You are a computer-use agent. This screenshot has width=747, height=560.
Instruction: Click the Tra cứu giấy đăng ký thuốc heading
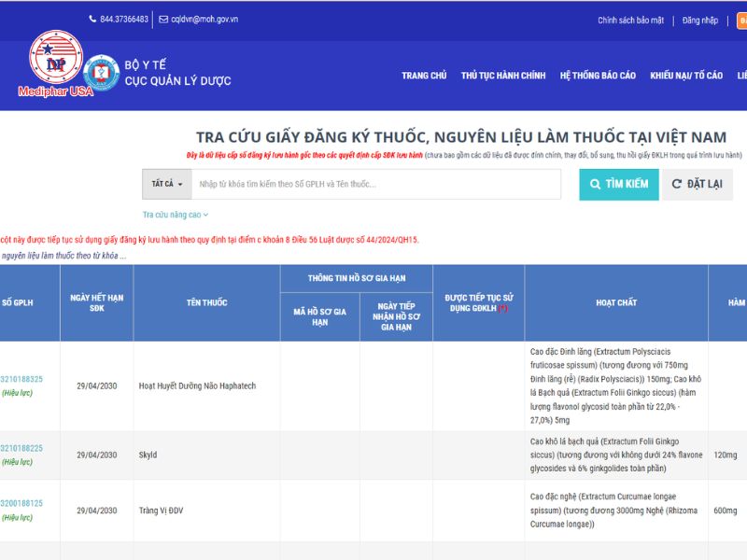point(461,137)
